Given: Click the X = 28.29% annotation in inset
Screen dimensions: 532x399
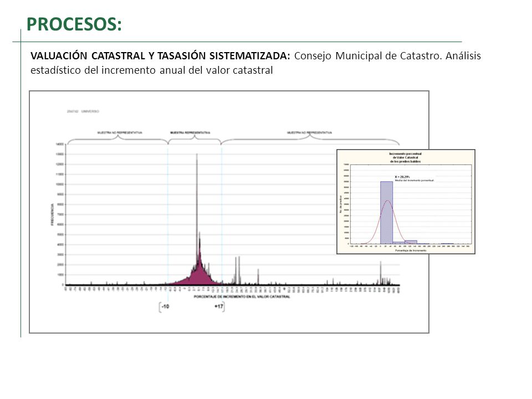Looking at the screenshot, I should [402, 177].
